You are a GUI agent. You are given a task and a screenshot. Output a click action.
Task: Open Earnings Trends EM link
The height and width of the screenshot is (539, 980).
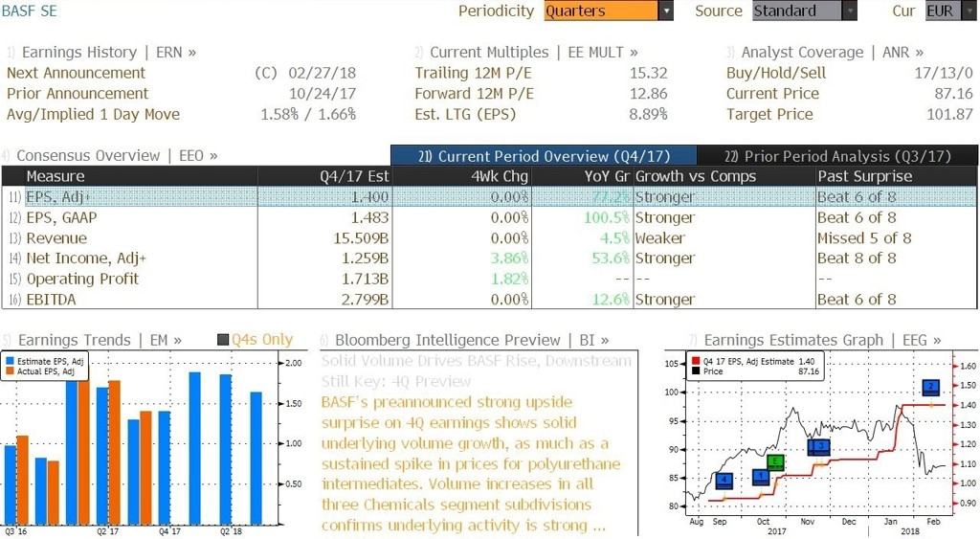tap(100, 340)
